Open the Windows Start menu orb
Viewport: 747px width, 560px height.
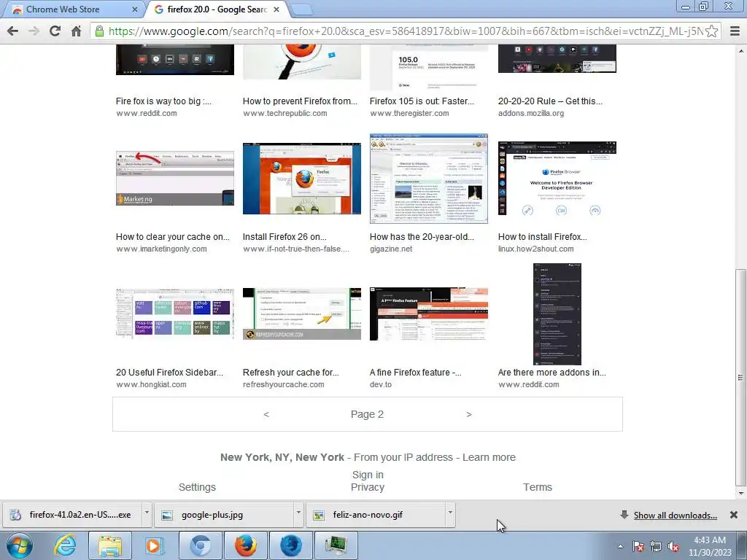pos(20,545)
